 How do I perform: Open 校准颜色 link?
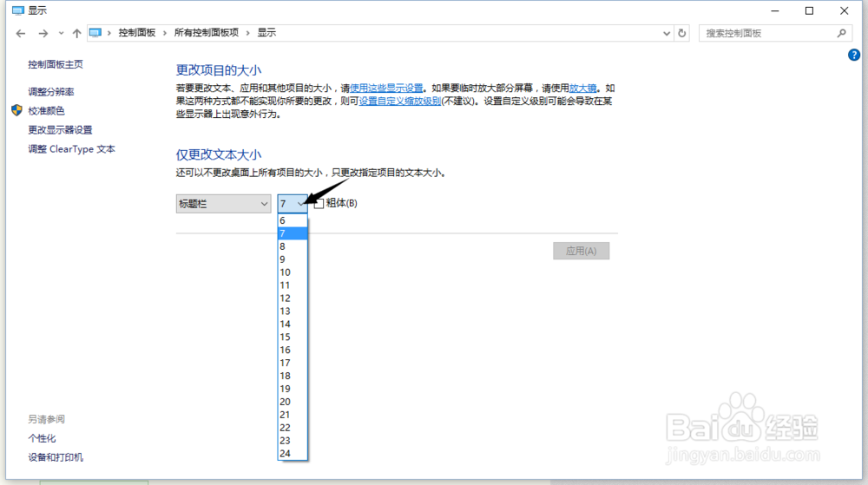coord(47,110)
